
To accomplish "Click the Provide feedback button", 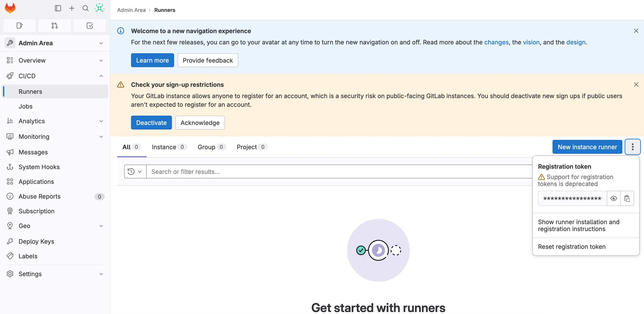I will (x=208, y=60).
